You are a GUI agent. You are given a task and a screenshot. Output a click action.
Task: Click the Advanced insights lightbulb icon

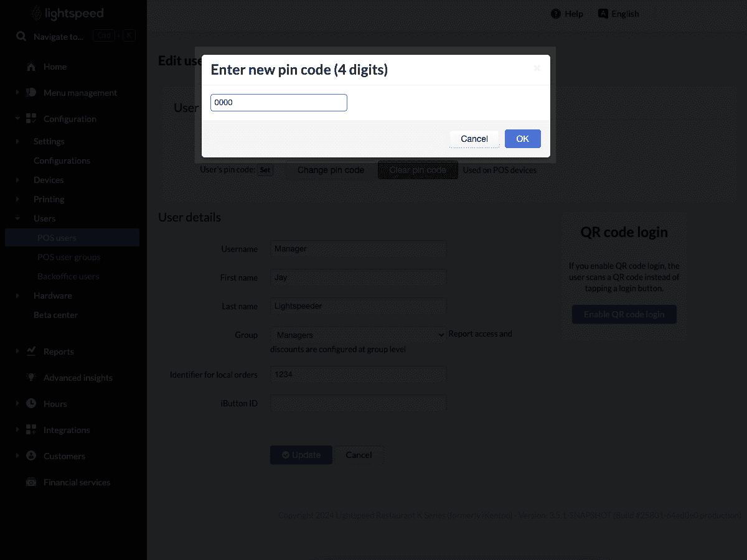(31, 378)
